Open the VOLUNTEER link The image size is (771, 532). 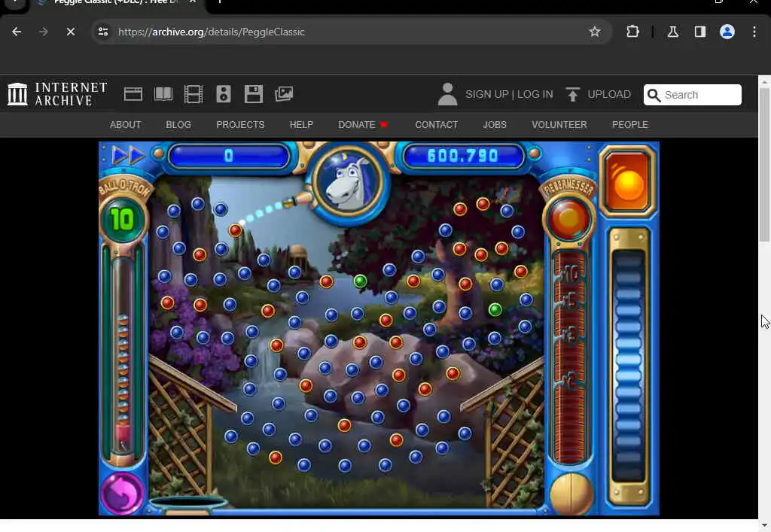[x=559, y=125]
